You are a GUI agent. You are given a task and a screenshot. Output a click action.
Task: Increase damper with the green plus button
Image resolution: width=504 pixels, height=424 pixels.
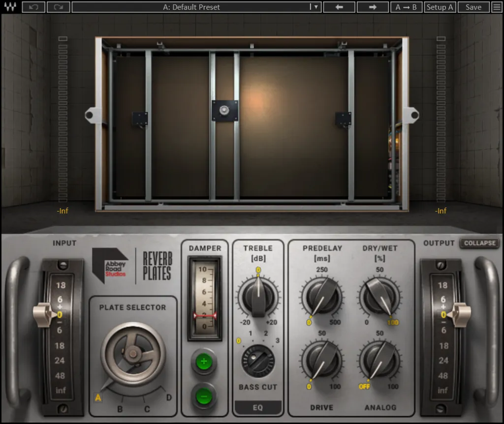(x=204, y=361)
